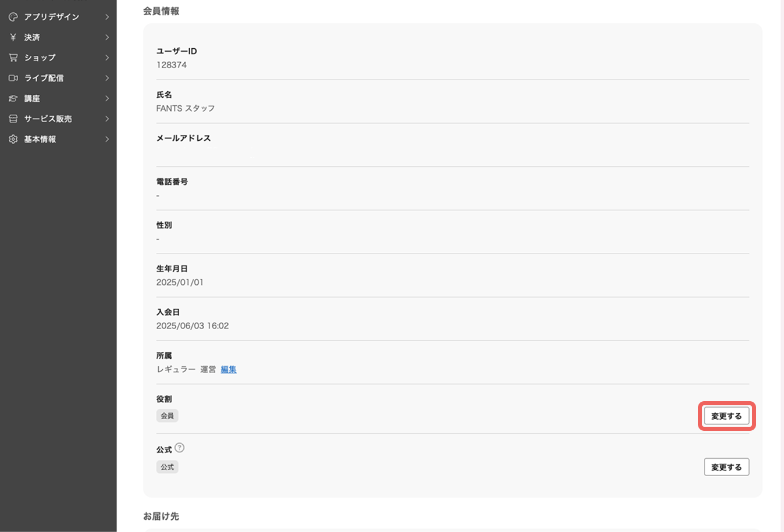Expand the 講座 menu chevron
784x532 pixels.
point(107,98)
